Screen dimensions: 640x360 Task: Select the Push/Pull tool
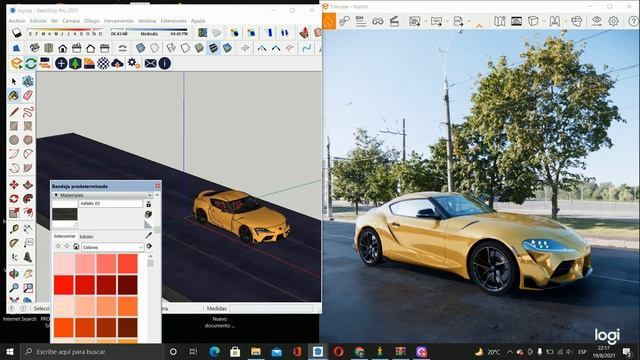tap(28, 185)
